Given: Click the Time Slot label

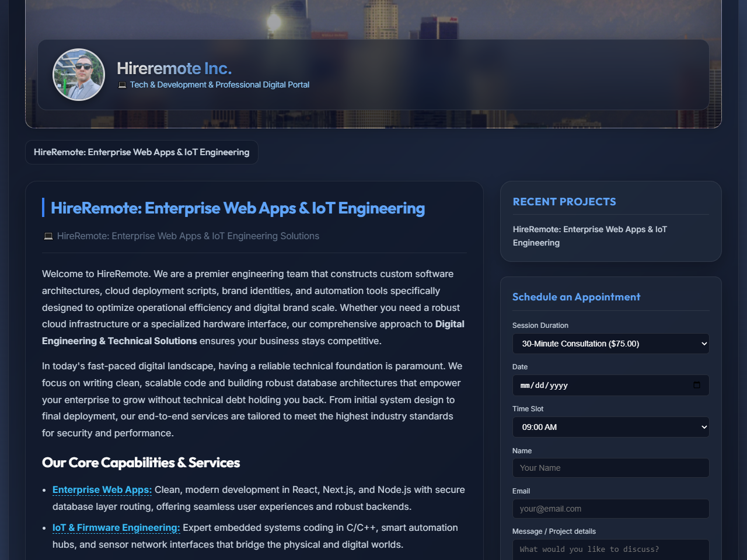Looking at the screenshot, I should (x=528, y=409).
